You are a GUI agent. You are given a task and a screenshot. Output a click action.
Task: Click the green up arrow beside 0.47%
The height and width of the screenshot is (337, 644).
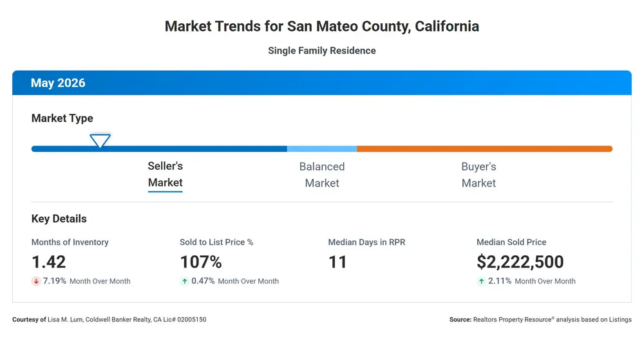(184, 281)
